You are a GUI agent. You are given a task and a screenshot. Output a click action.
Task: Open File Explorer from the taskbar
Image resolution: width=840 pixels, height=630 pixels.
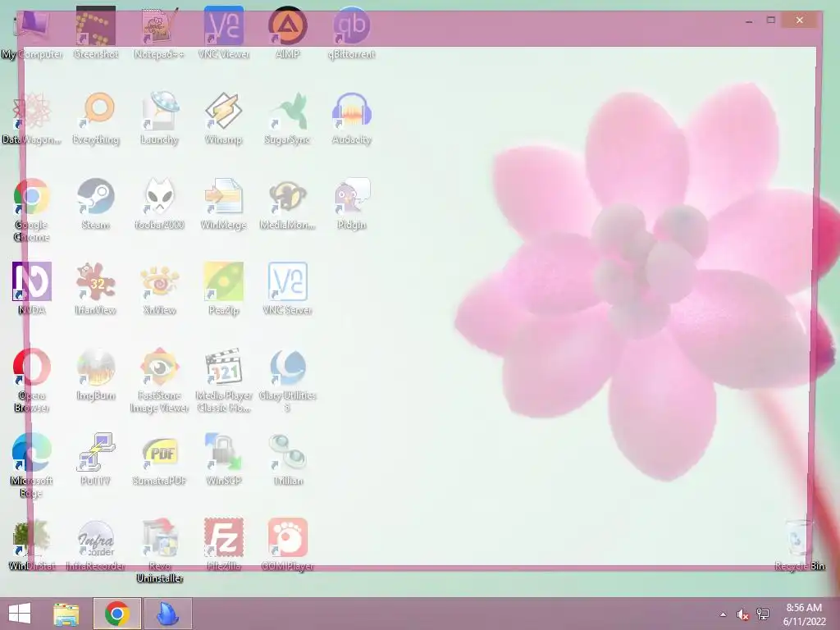click(66, 614)
